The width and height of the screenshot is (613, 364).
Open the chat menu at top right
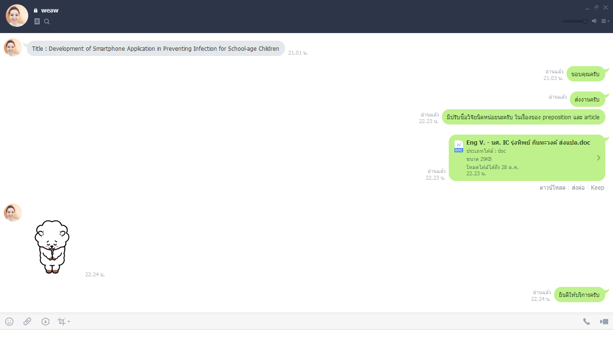(605, 21)
